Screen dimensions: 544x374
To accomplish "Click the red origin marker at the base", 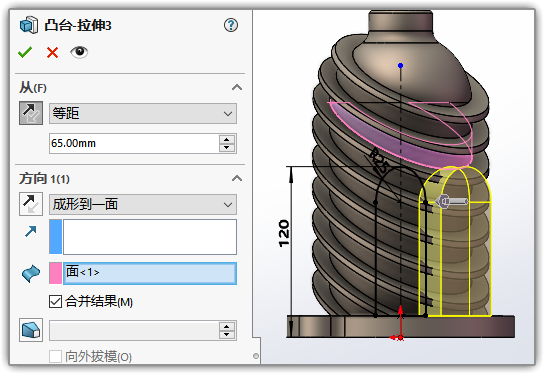I will 400,337.
